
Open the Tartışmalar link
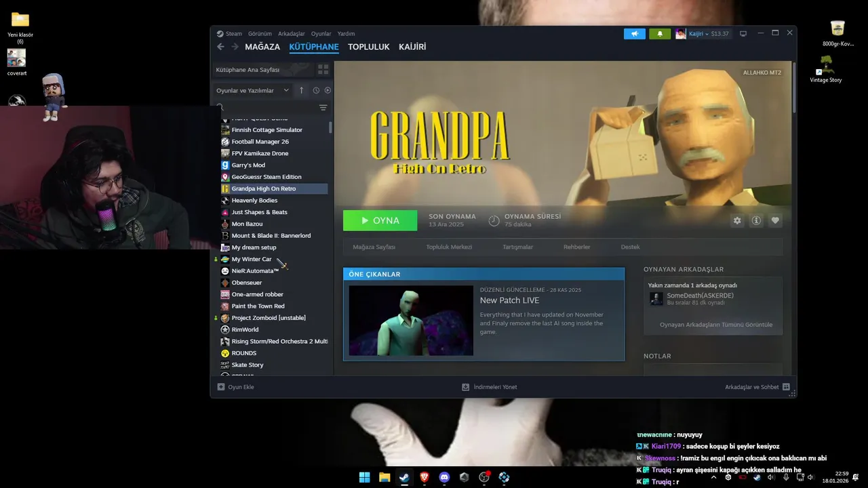click(517, 247)
